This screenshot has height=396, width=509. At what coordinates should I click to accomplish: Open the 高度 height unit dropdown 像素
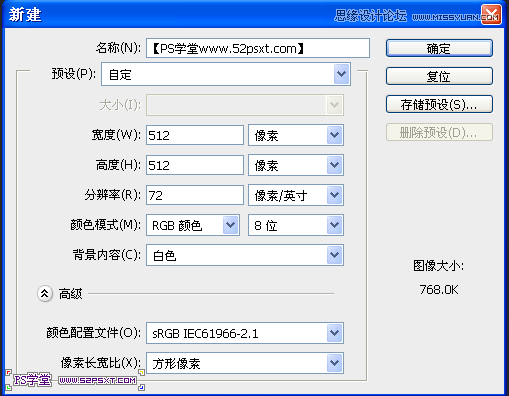click(x=296, y=165)
